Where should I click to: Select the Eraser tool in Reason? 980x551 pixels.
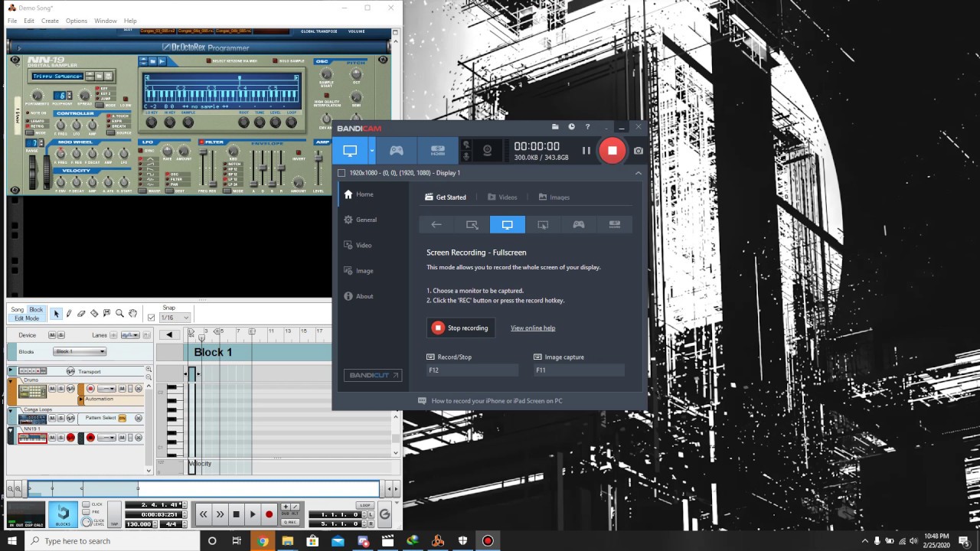tap(81, 314)
